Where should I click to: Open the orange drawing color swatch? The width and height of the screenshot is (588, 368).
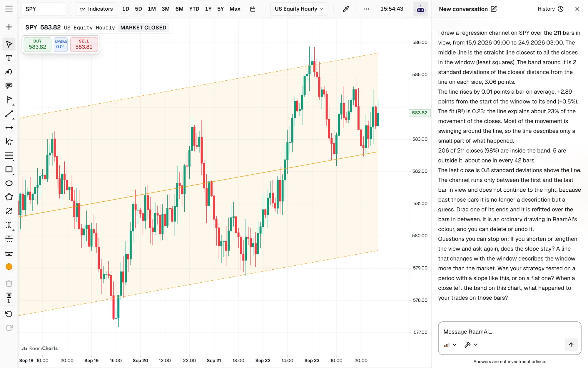tap(9, 267)
